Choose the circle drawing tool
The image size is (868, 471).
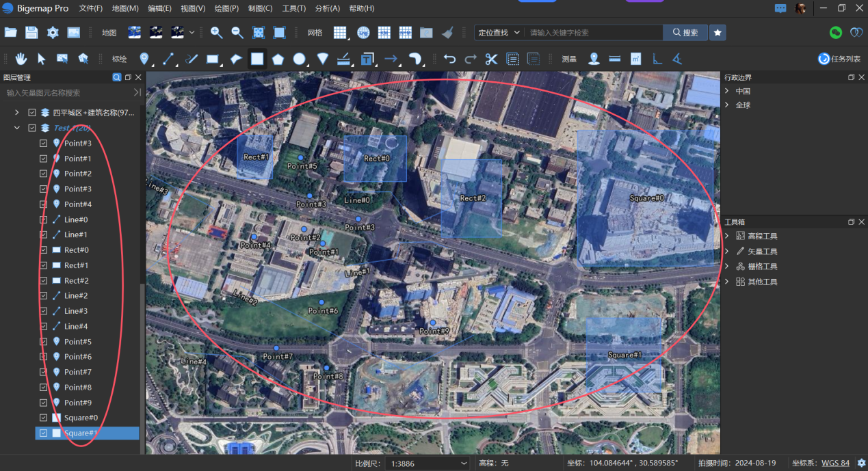click(x=299, y=59)
